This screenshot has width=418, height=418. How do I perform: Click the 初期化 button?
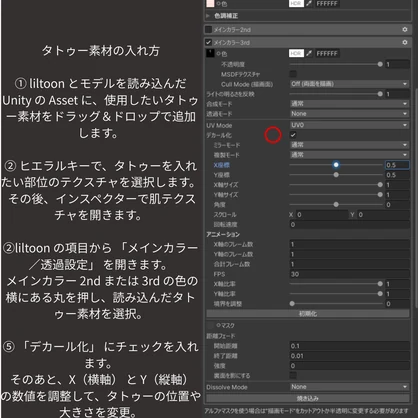pyautogui.click(x=308, y=314)
